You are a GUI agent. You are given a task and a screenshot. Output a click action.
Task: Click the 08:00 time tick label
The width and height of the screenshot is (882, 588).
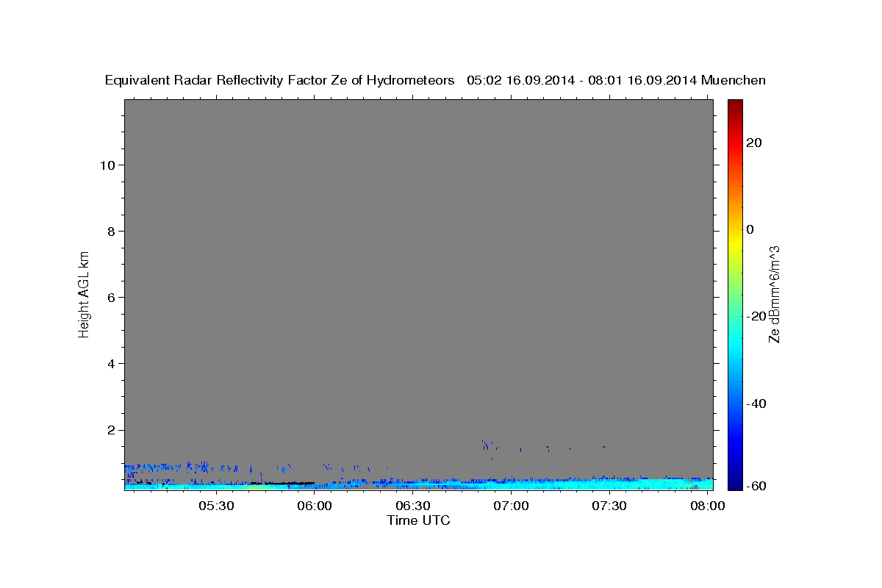[707, 506]
